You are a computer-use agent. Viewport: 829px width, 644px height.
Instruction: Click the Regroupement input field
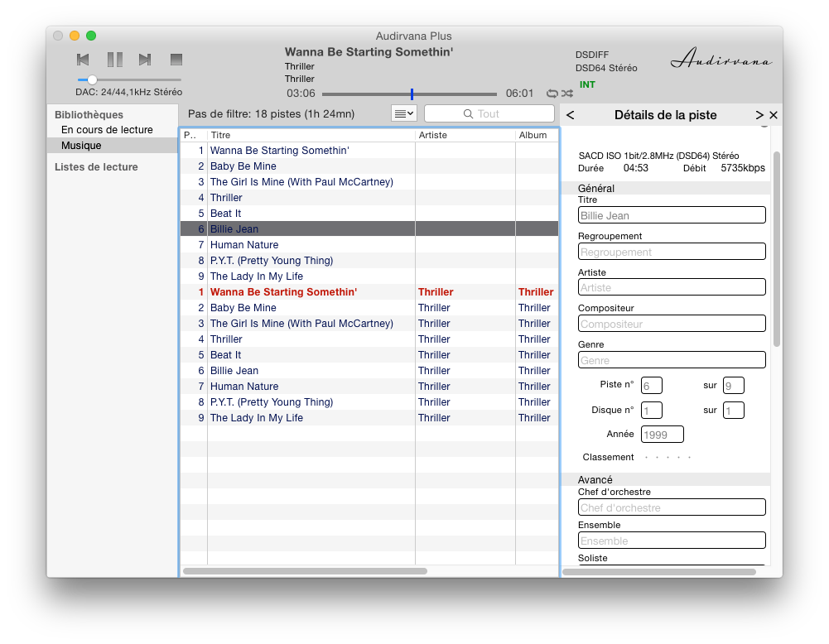[x=672, y=252]
